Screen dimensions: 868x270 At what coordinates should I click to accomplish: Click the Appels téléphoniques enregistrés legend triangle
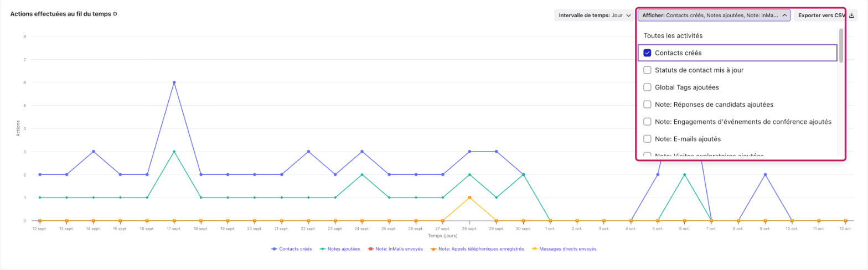[x=433, y=249]
